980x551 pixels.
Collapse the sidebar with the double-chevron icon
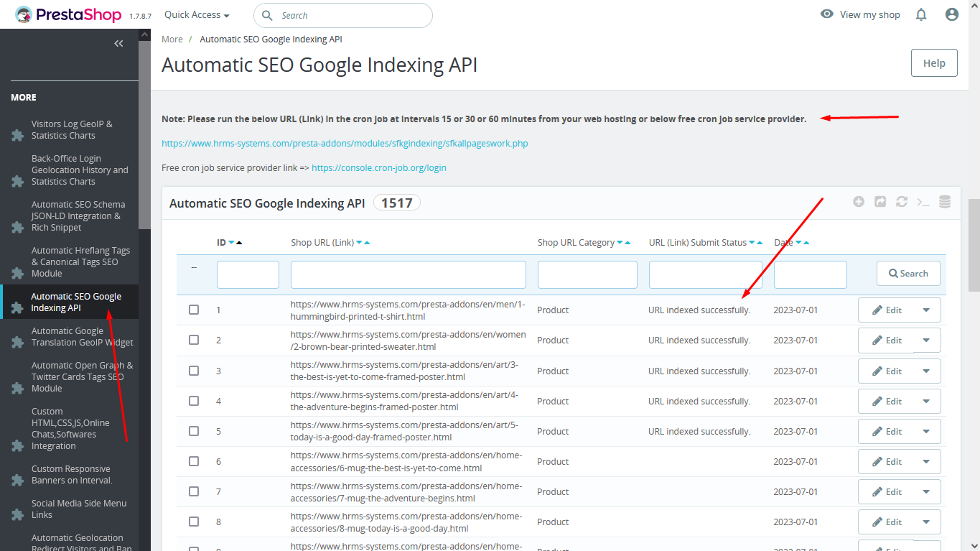pyautogui.click(x=119, y=44)
